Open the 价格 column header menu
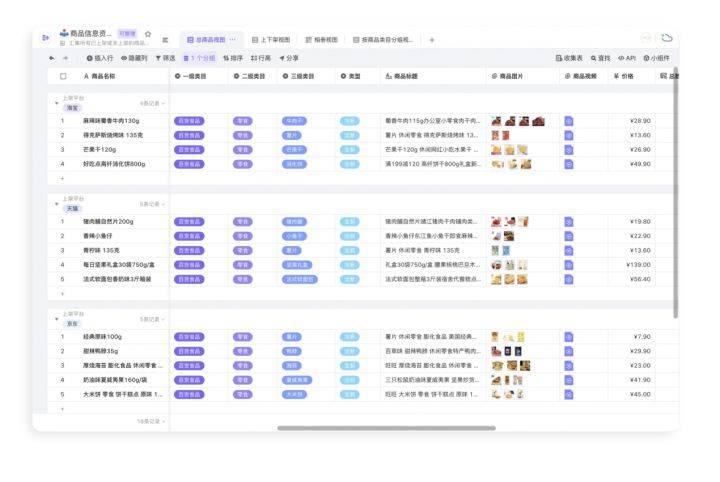The width and height of the screenshot is (720, 482). point(631,76)
